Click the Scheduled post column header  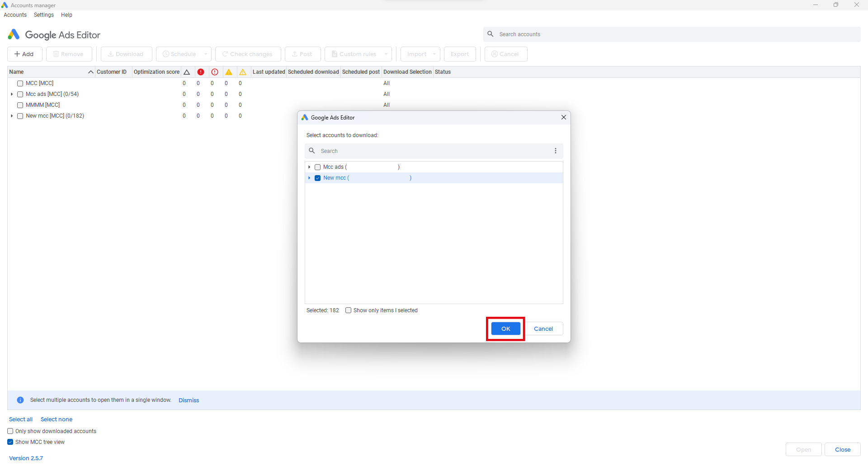tap(361, 72)
